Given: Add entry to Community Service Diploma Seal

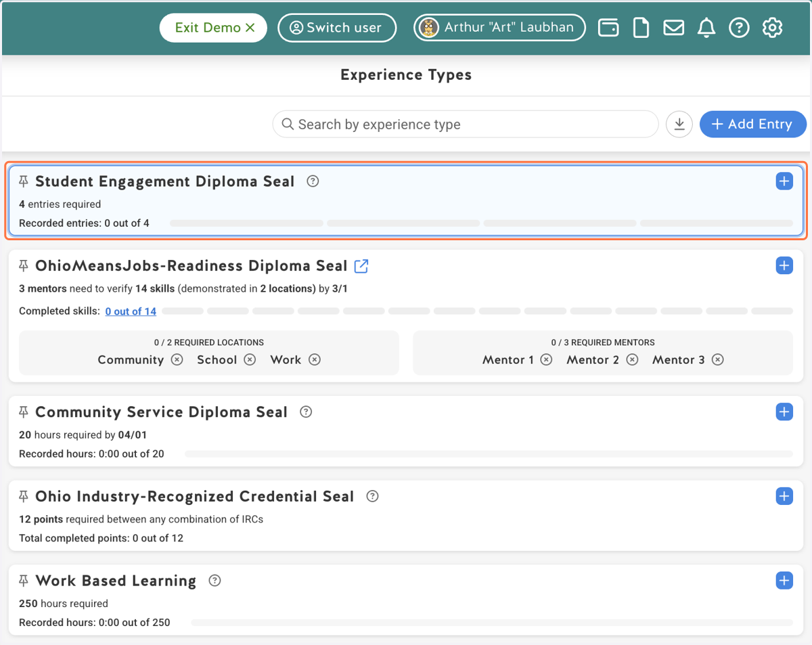Looking at the screenshot, I should tap(784, 412).
